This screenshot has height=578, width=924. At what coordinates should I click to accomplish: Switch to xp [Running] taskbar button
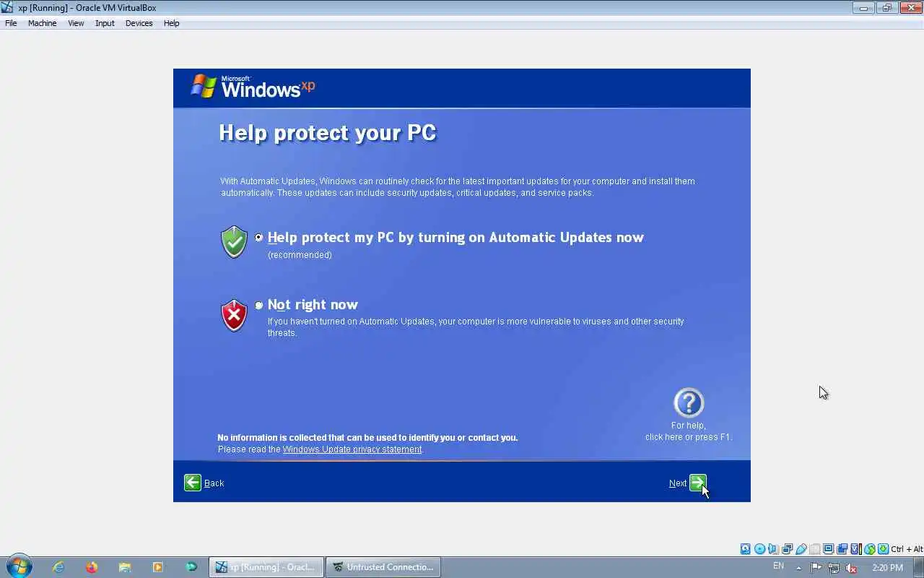pyautogui.click(x=266, y=567)
